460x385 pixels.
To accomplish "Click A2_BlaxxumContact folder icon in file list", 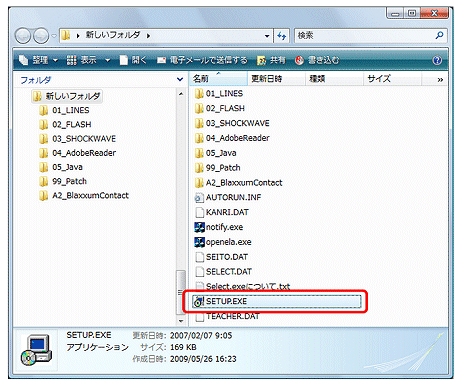I will tap(199, 183).
